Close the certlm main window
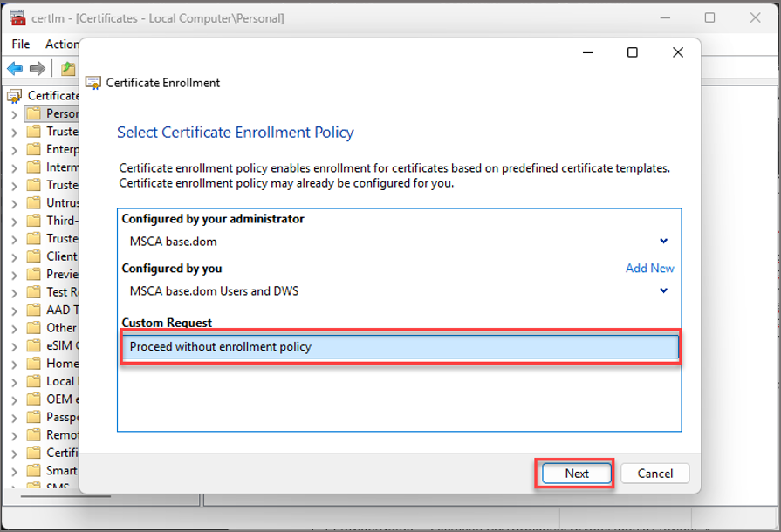The height and width of the screenshot is (532, 781). [x=755, y=18]
